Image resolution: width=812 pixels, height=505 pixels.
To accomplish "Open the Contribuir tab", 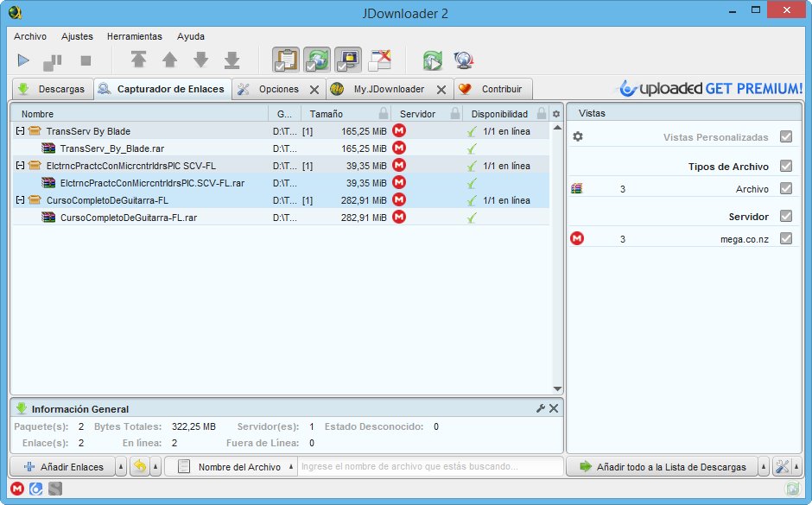I will [x=493, y=89].
